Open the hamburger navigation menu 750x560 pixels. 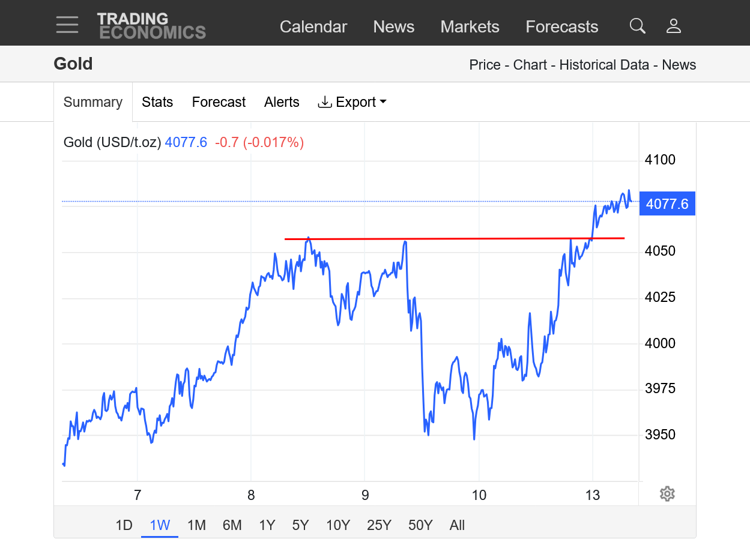point(67,25)
